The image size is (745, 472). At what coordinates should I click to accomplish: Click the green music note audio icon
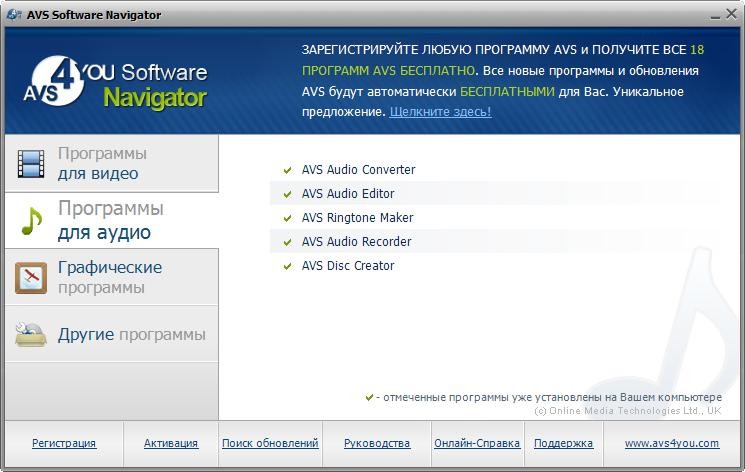coord(31,221)
